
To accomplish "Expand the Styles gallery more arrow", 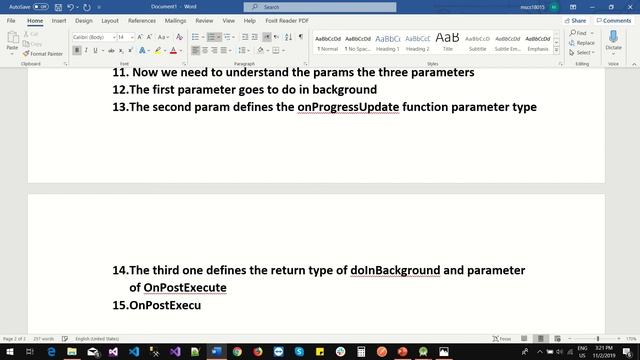I will click(556, 51).
